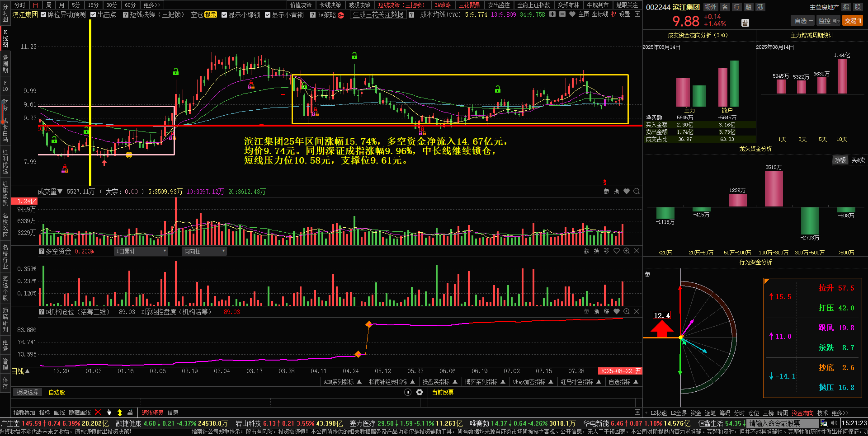Viewport: 868px width, 436px height.
Task: Zoom in main chart with plus icon
Action: click(552, 14)
